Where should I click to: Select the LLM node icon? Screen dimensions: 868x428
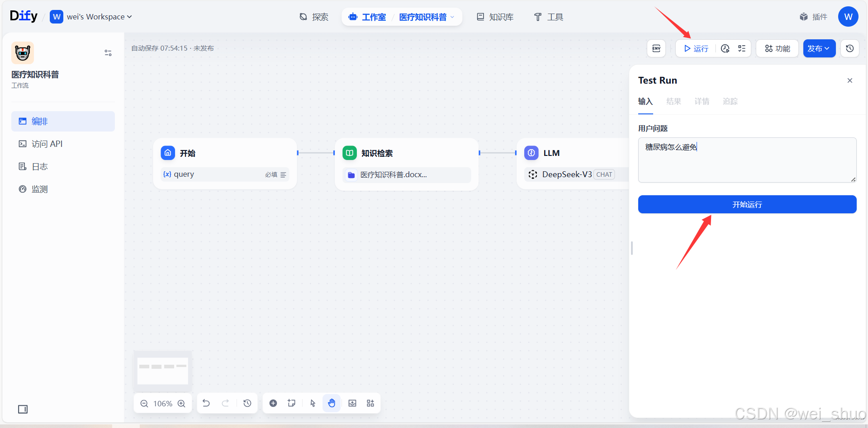(531, 153)
